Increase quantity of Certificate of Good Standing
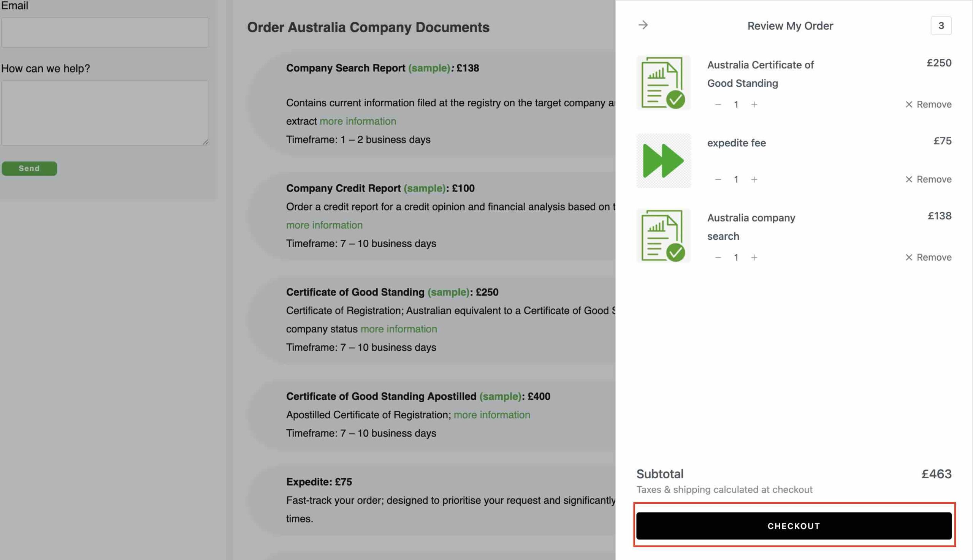 click(x=754, y=104)
